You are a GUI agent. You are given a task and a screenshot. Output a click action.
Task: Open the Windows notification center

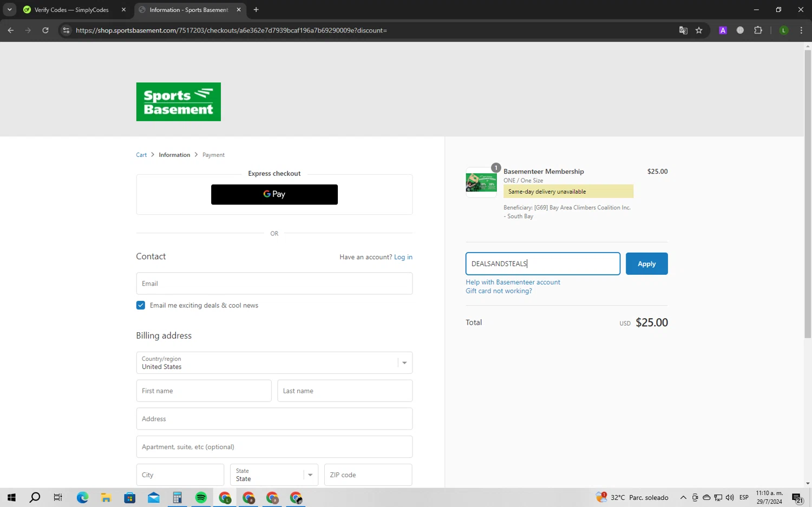click(x=797, y=498)
